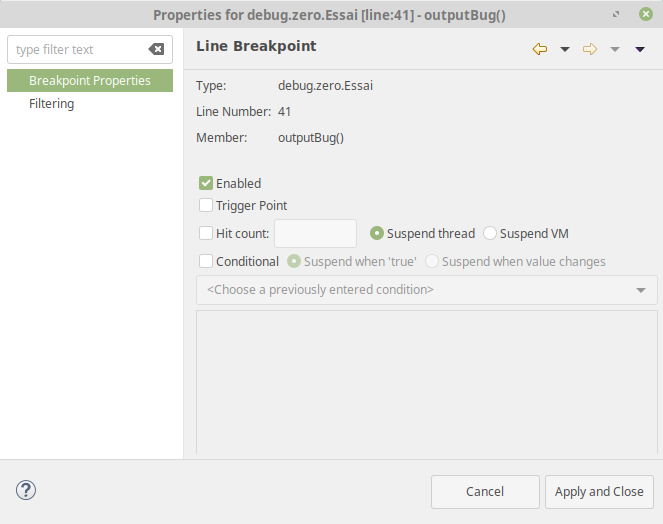Expand the previously entered condition dropdown
The height and width of the screenshot is (524, 663).
click(x=640, y=290)
